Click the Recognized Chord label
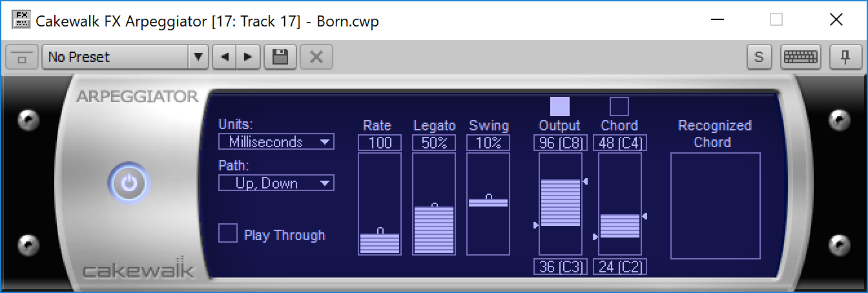This screenshot has height=293, width=868. [x=715, y=134]
